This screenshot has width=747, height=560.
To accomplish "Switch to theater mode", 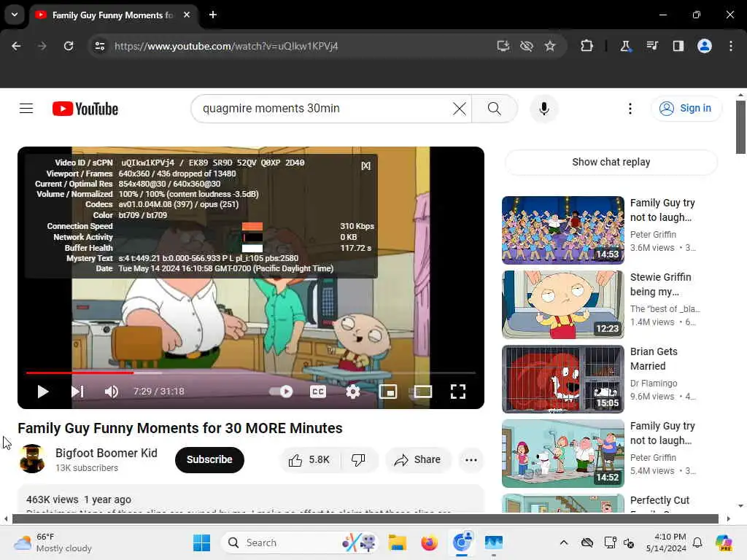I will point(422,392).
